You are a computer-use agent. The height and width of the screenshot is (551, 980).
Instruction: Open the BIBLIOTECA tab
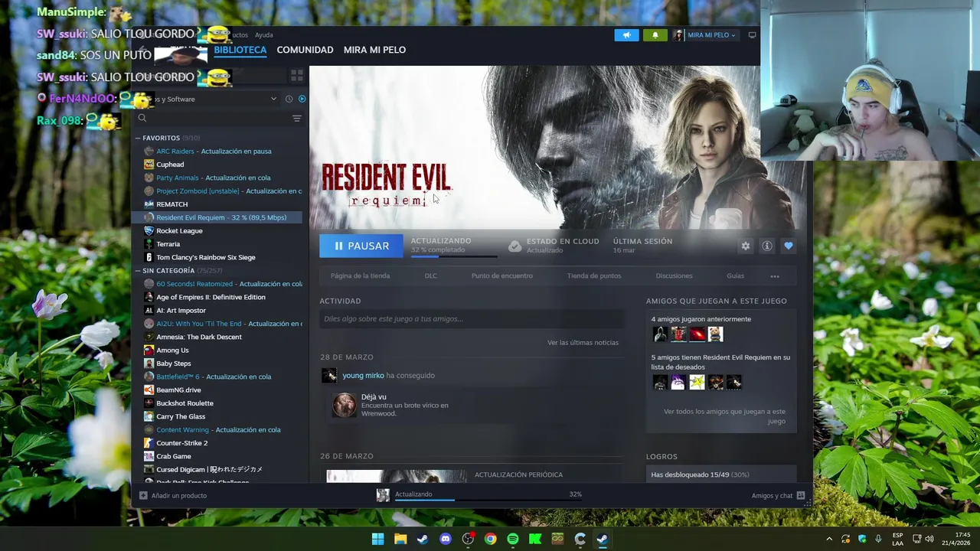pos(240,50)
